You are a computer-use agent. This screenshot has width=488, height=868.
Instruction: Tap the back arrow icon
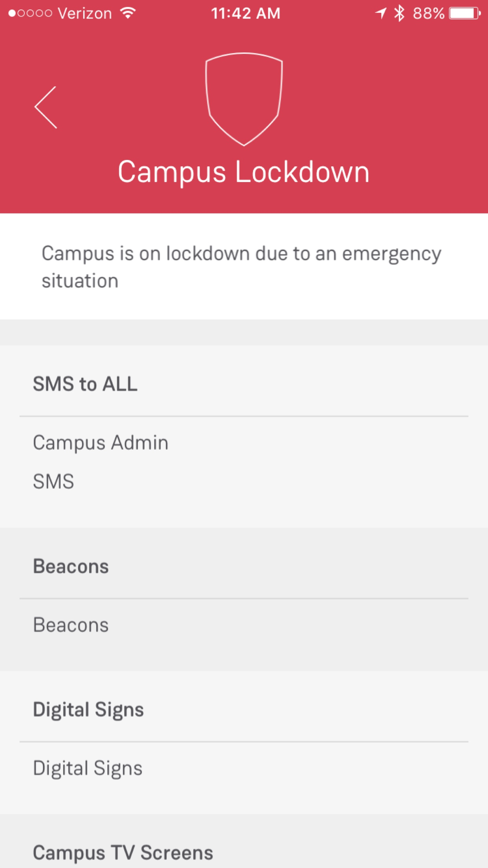point(46,107)
